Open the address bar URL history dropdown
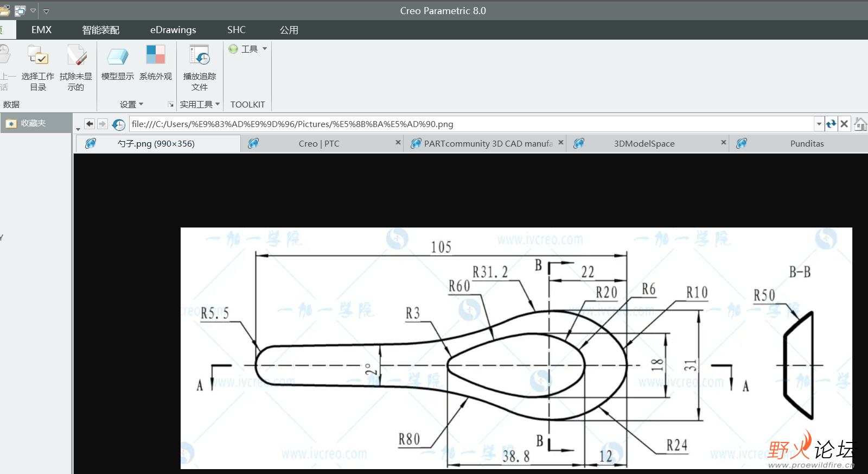This screenshot has width=868, height=474. coord(819,124)
